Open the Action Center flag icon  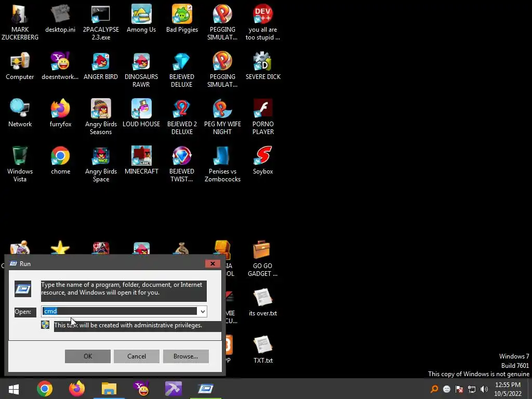[x=459, y=389]
